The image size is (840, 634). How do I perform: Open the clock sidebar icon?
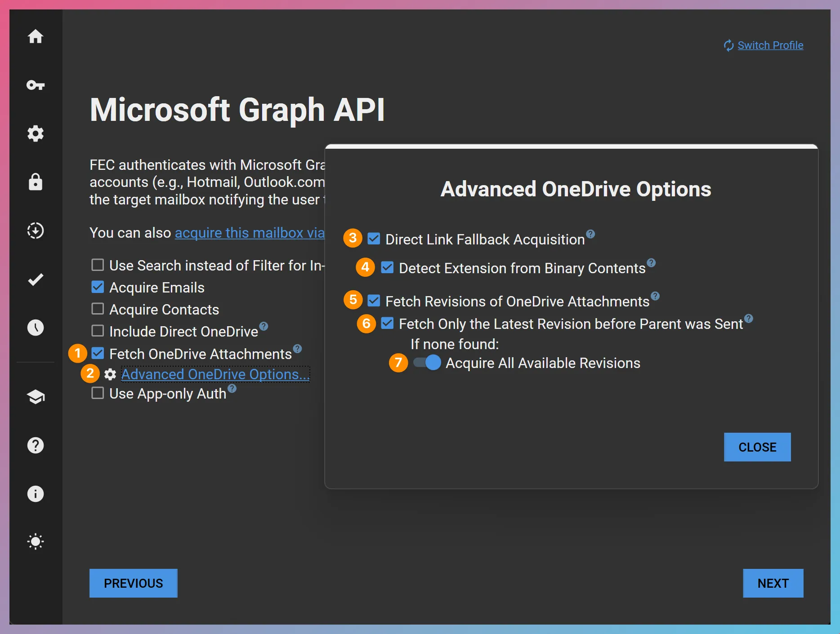[x=36, y=328]
